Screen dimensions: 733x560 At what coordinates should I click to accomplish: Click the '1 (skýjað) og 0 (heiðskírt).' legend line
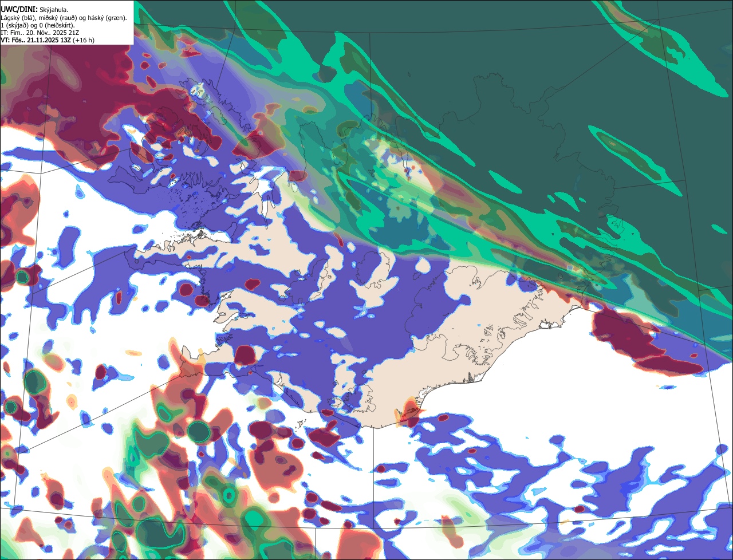pos(38,25)
